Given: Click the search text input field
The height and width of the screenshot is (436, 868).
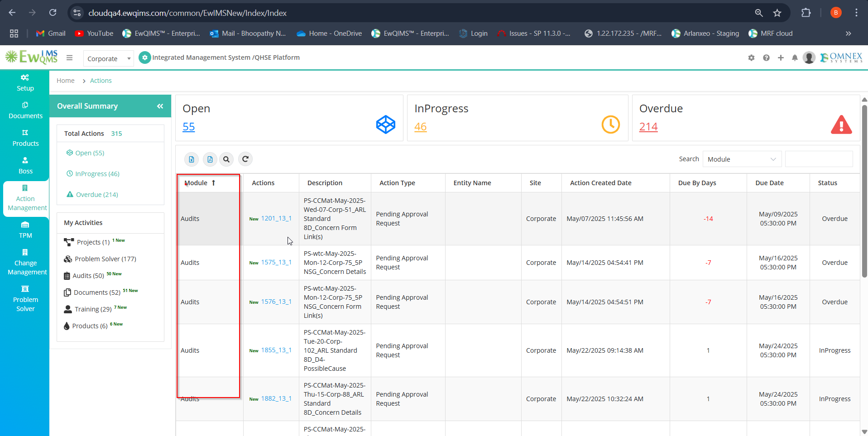Looking at the screenshot, I should pyautogui.click(x=819, y=159).
